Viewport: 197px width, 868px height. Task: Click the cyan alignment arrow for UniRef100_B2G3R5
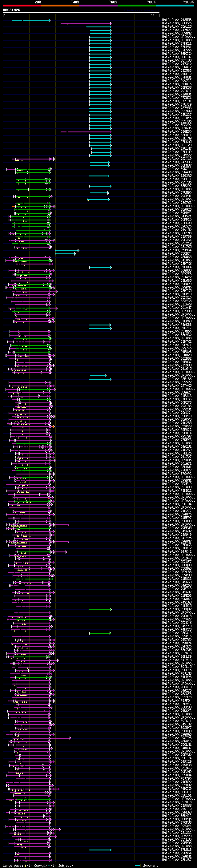click(x=99, y=176)
